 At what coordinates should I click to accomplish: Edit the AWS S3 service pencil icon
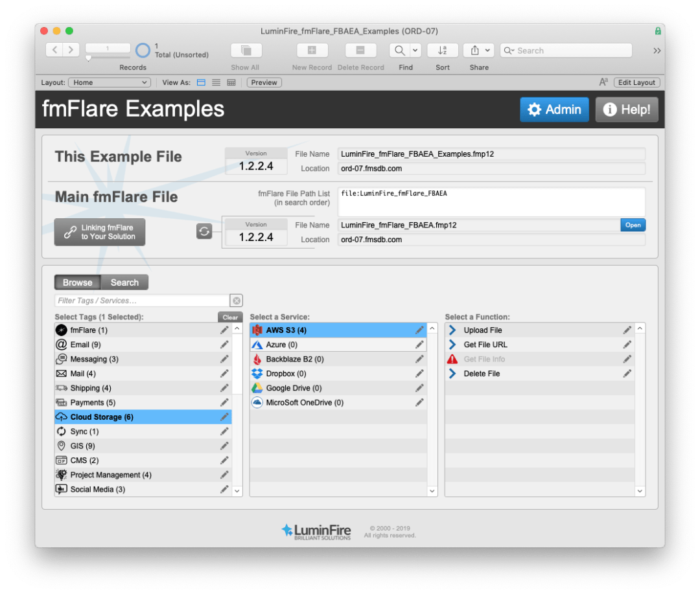pyautogui.click(x=419, y=330)
